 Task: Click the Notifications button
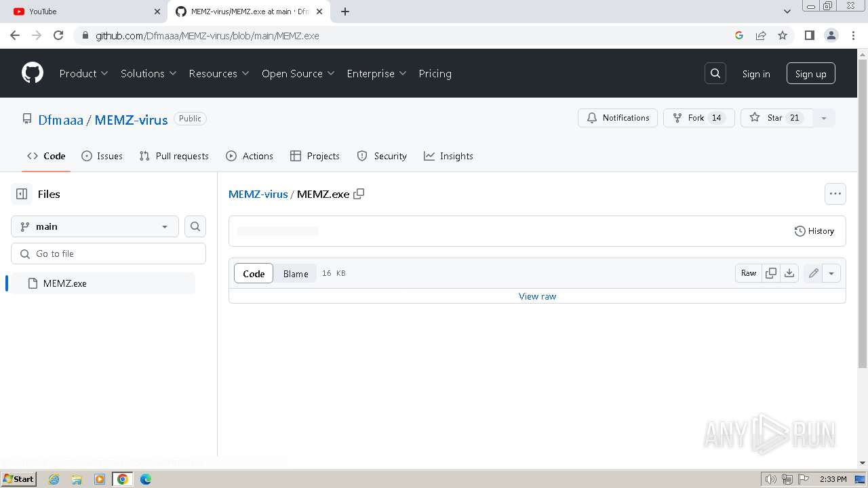click(x=618, y=118)
